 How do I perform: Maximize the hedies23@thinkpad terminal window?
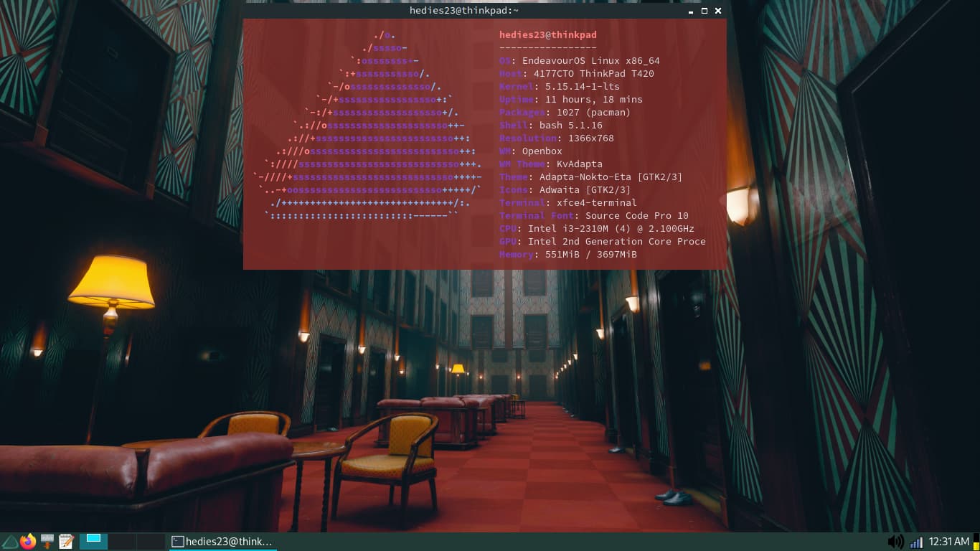point(705,11)
